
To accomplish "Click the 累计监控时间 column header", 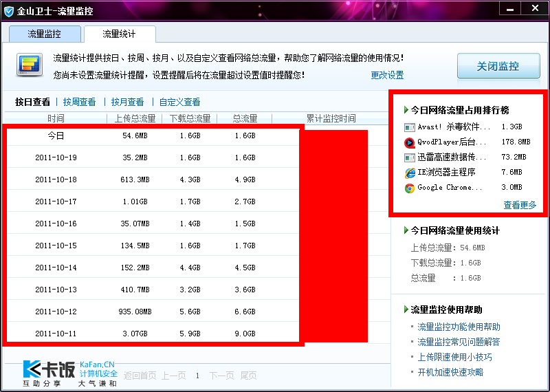I will tap(331, 118).
